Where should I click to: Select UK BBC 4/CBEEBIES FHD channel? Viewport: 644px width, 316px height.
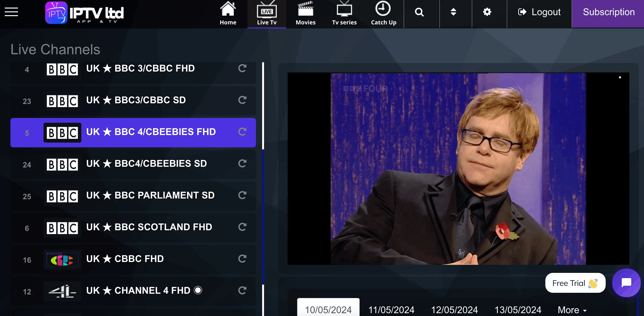[133, 133]
